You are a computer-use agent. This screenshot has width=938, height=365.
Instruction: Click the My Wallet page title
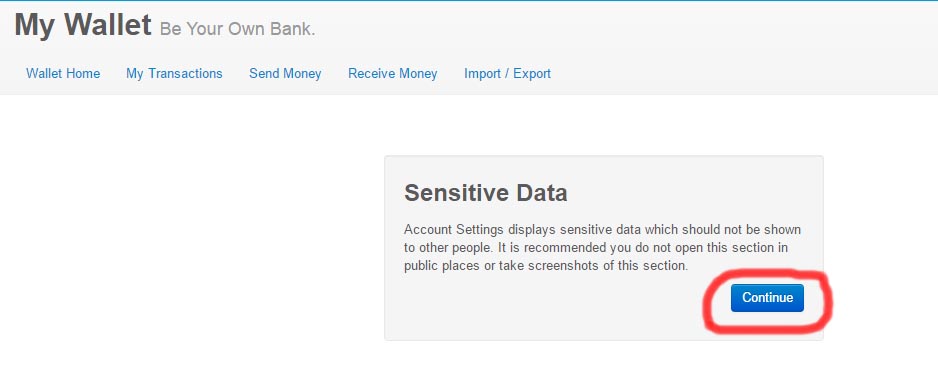point(83,25)
